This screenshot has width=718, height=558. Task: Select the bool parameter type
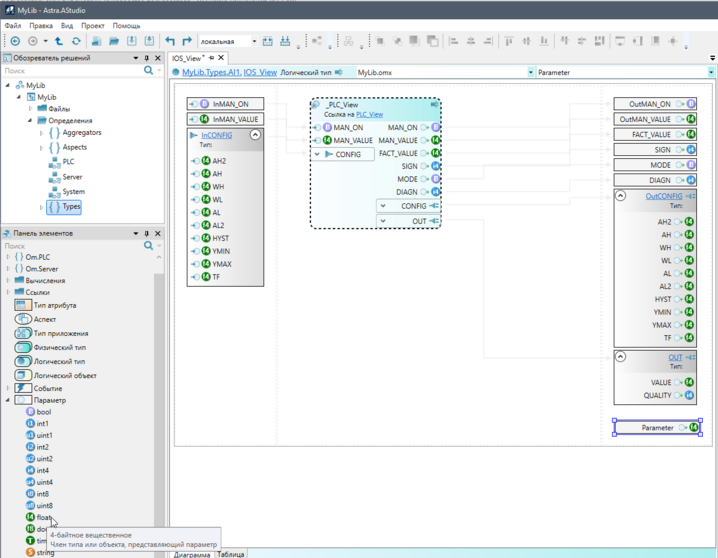pos(43,412)
